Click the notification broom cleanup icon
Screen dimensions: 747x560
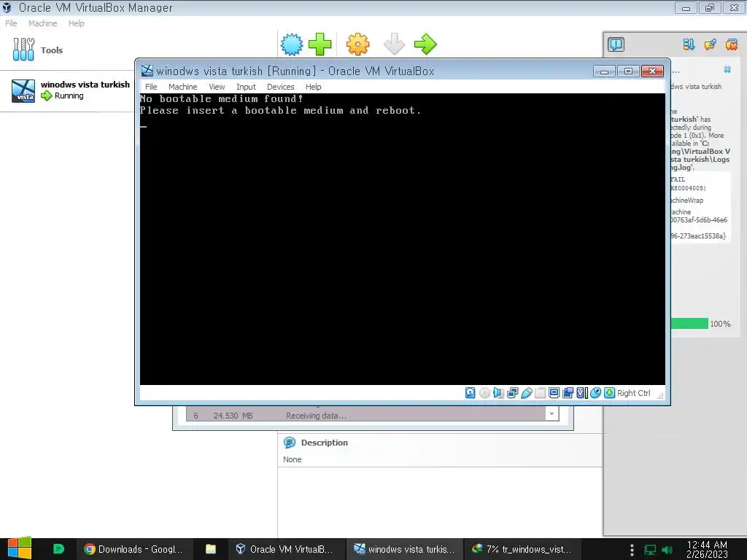pos(711,44)
